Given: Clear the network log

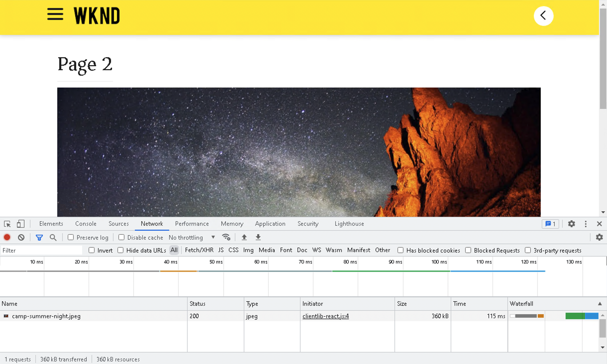Looking at the screenshot, I should pos(21,237).
